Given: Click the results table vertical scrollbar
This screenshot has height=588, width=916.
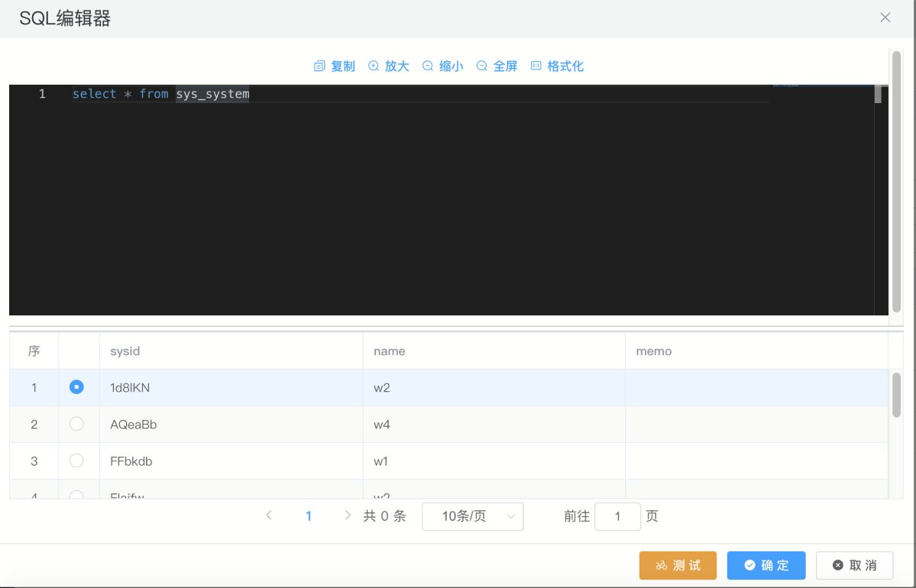Looking at the screenshot, I should click(896, 396).
